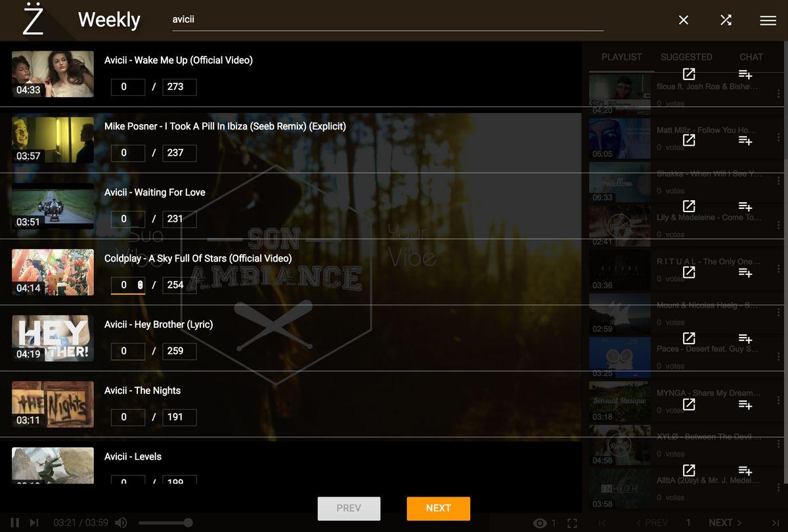Switch to the PLAYLIST tab
This screenshot has height=532, width=788.
tap(621, 57)
